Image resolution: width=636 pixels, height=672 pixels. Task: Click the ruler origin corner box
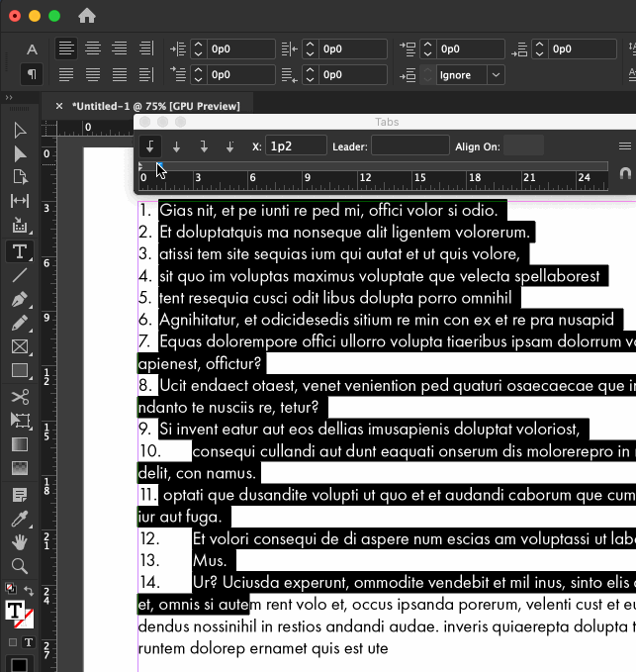point(49,128)
